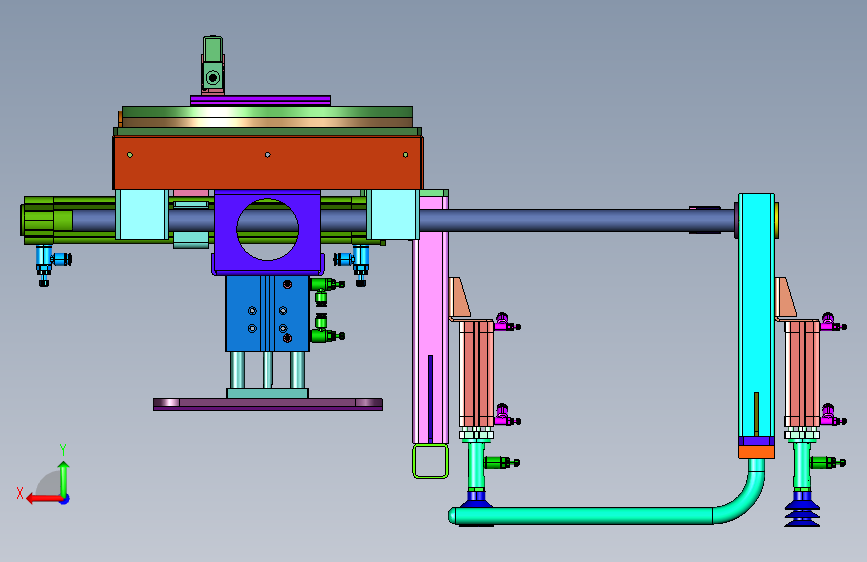Image resolution: width=867 pixels, height=562 pixels.
Task: Select the left salmon-colored cylinder
Action: [x=476, y=373]
